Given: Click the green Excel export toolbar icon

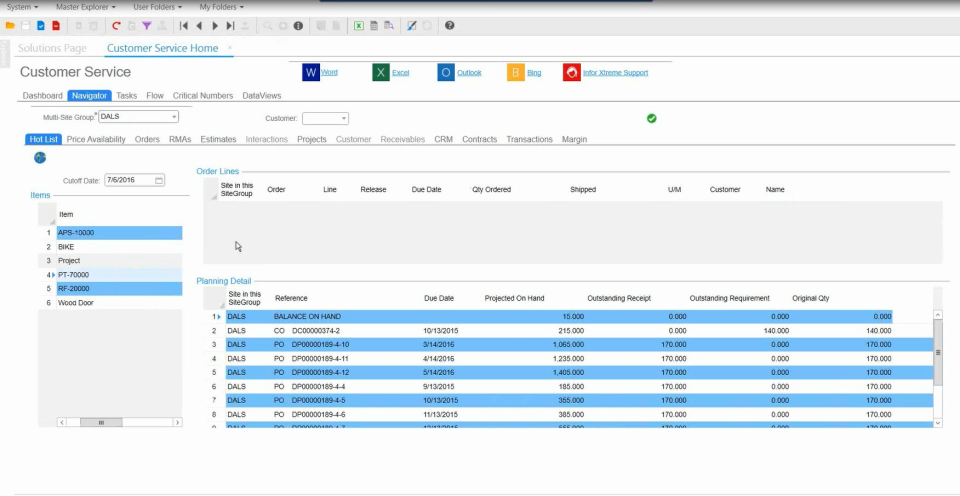Looking at the screenshot, I should click(x=359, y=26).
